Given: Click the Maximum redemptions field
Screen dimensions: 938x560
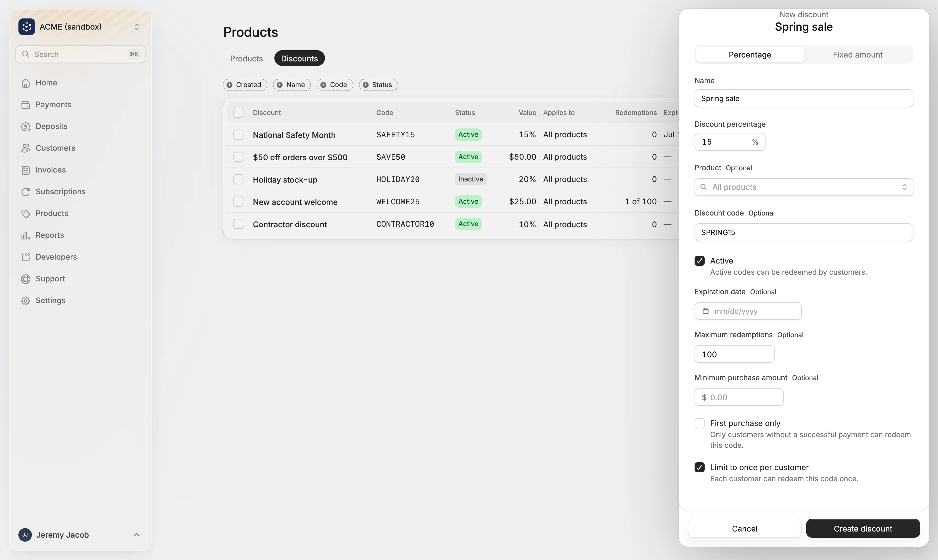Looking at the screenshot, I should 734,354.
